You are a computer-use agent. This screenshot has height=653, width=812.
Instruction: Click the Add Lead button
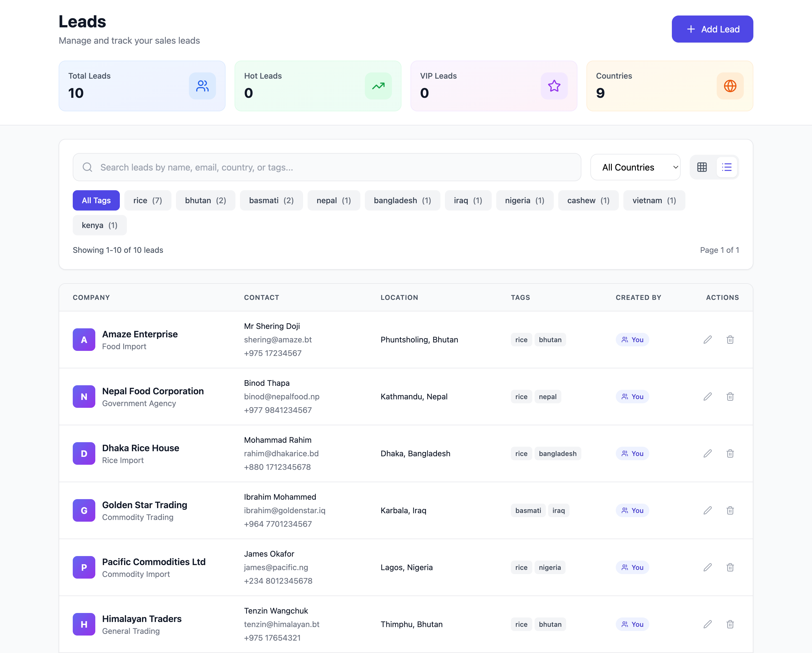pos(712,28)
